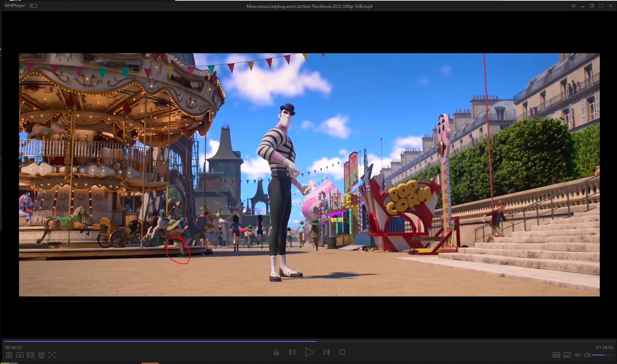Image resolution: width=617 pixels, height=364 pixels.
Task: Adjust the volume slider
Action: click(602, 355)
